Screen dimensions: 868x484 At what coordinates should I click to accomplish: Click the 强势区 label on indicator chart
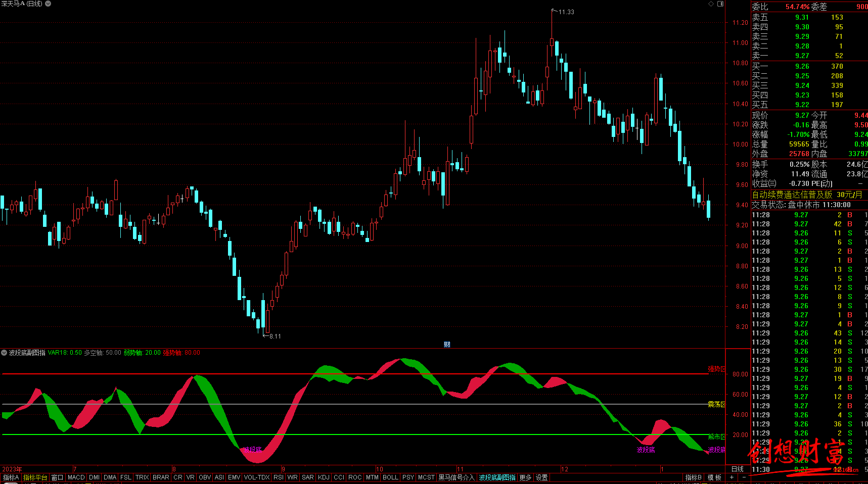(x=716, y=369)
